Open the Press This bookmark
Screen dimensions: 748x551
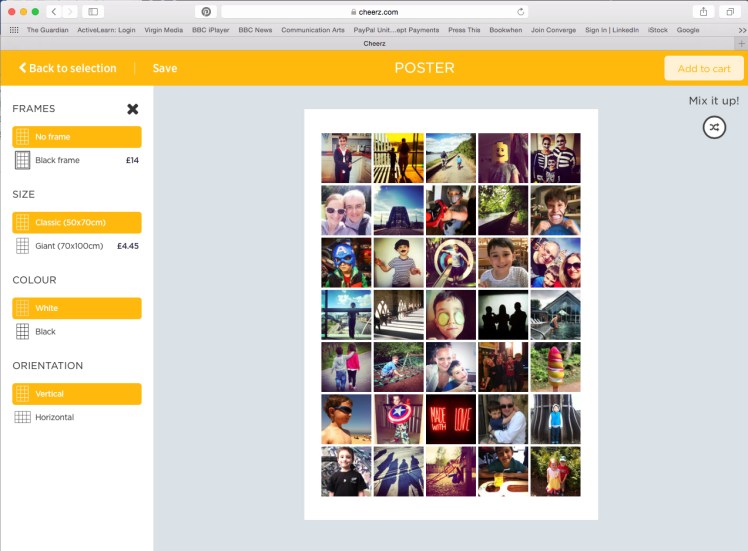click(464, 30)
